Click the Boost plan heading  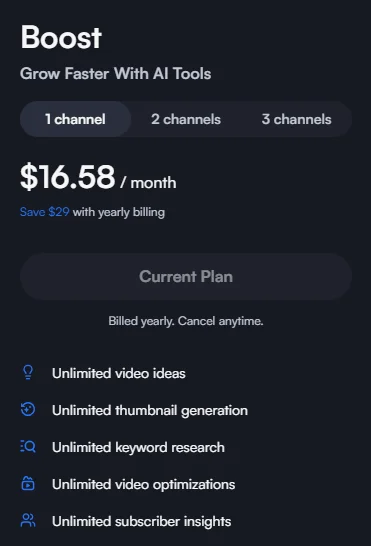tap(61, 37)
